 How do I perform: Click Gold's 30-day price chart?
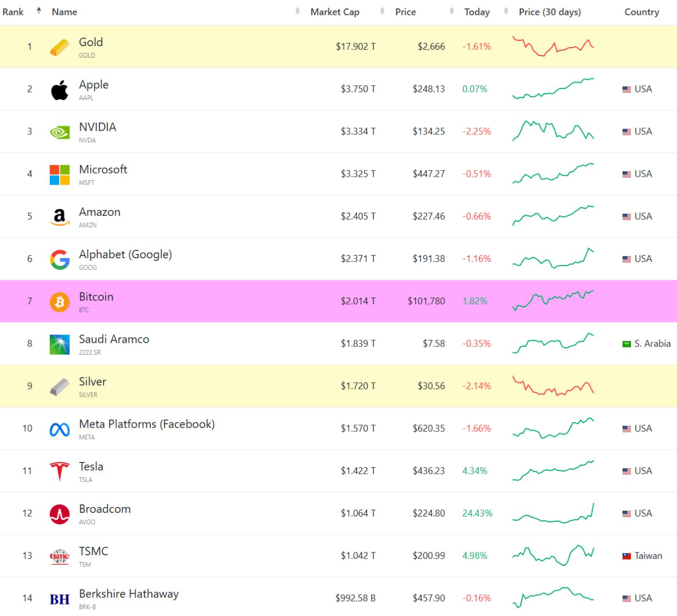tap(553, 47)
